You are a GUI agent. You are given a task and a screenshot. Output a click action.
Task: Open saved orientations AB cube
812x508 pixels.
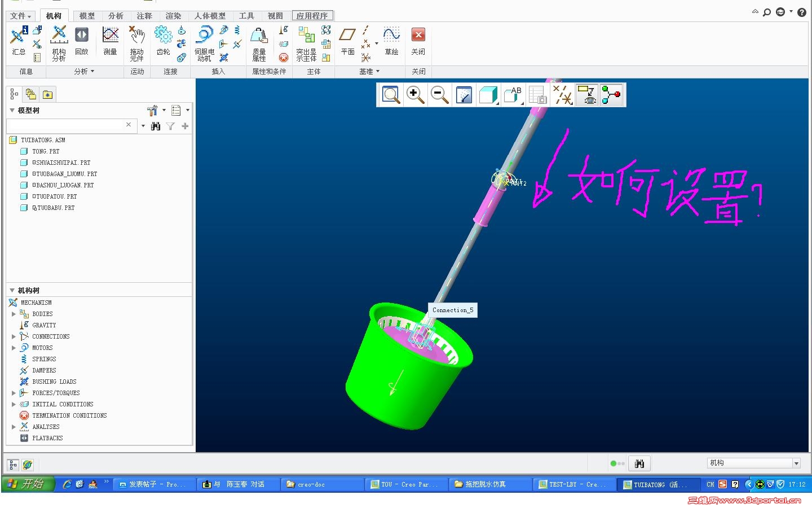[513, 95]
